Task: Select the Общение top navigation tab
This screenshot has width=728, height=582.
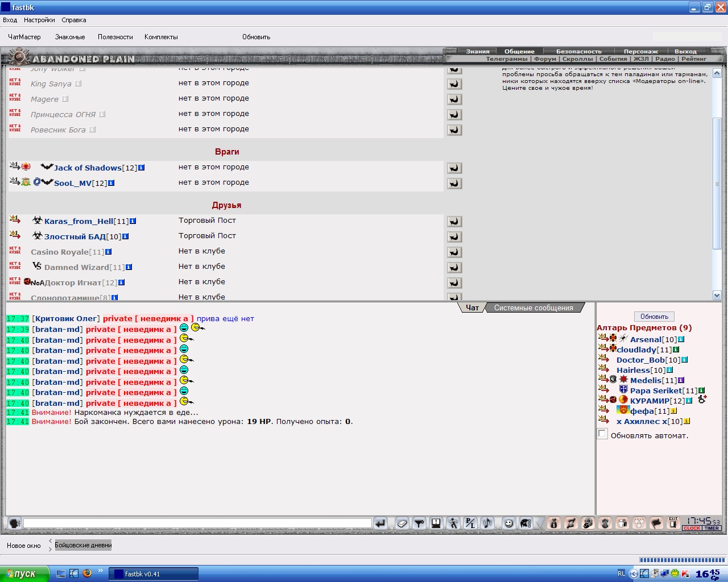Action: click(x=519, y=51)
